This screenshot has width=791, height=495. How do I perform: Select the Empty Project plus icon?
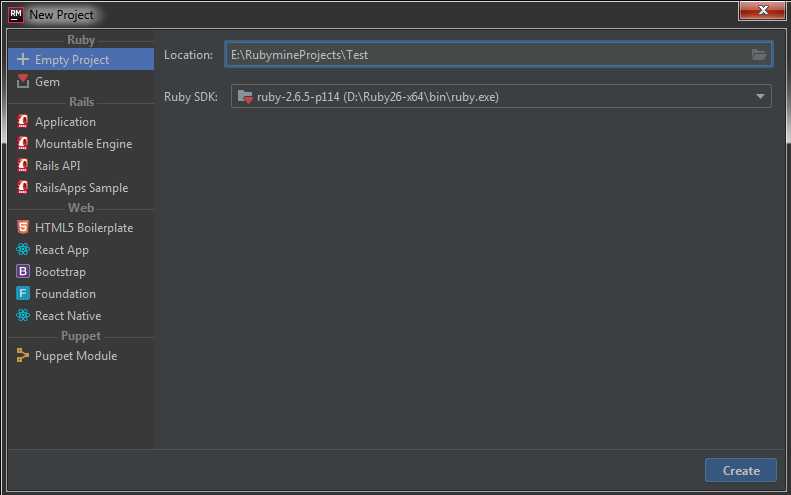23,60
